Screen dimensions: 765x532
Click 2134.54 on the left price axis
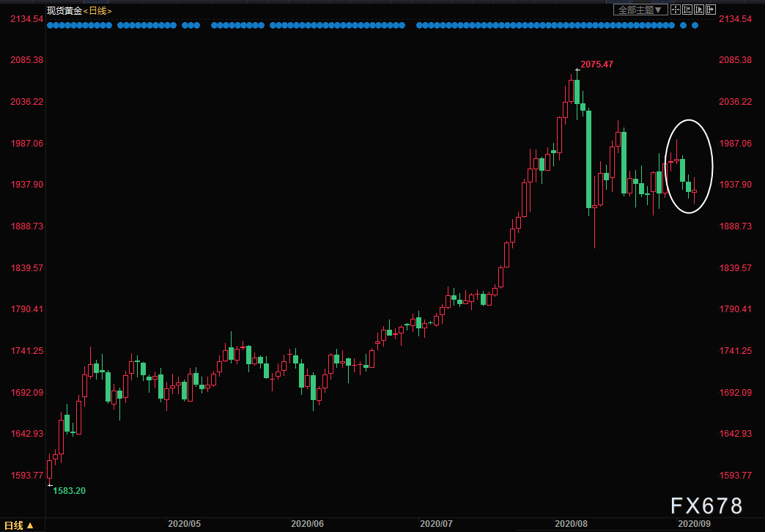(27, 19)
